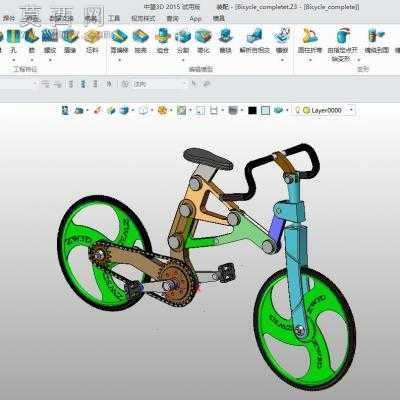
Task: Click the first icon in the view toolbar
Action: (x=65, y=110)
